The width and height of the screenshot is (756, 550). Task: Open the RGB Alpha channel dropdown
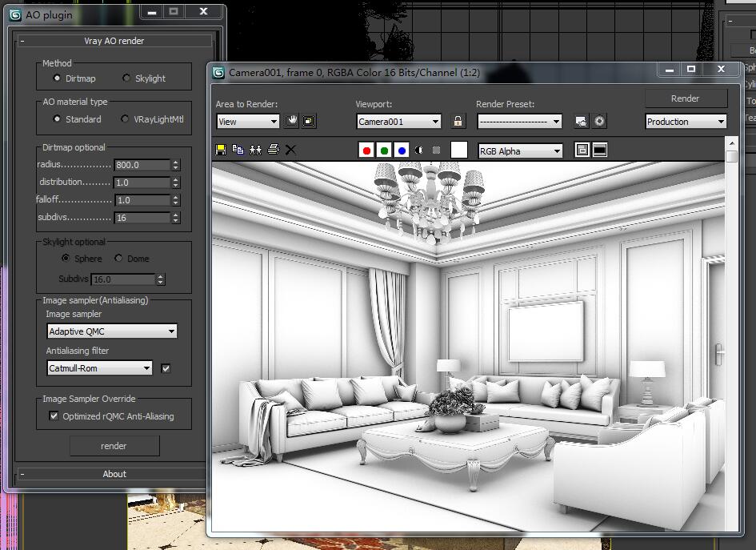point(520,151)
